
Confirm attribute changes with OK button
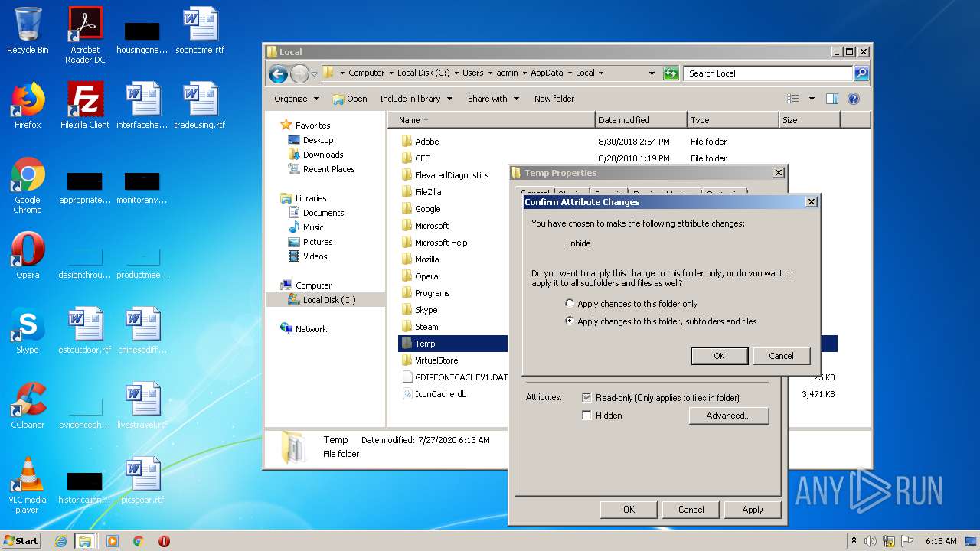tap(719, 356)
